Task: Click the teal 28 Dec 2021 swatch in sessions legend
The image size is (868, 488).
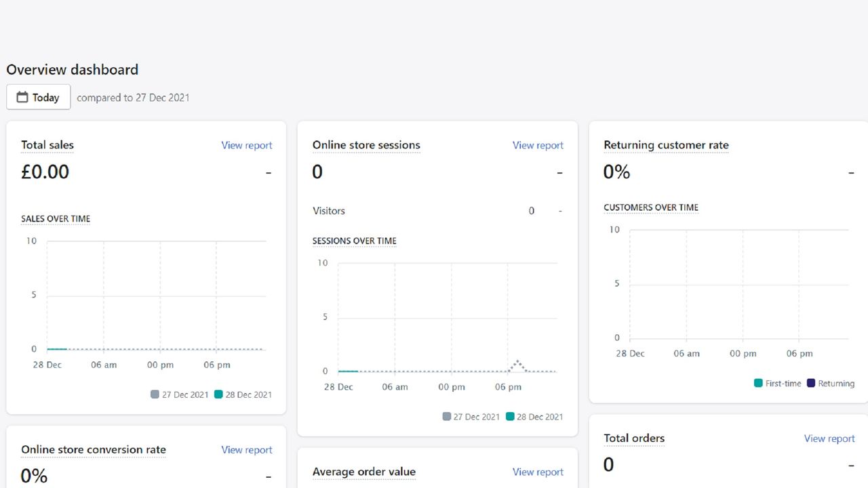Action: pyautogui.click(x=510, y=417)
